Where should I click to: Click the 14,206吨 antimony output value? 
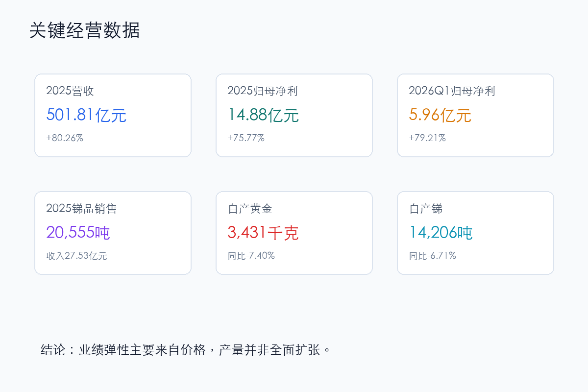click(x=441, y=232)
